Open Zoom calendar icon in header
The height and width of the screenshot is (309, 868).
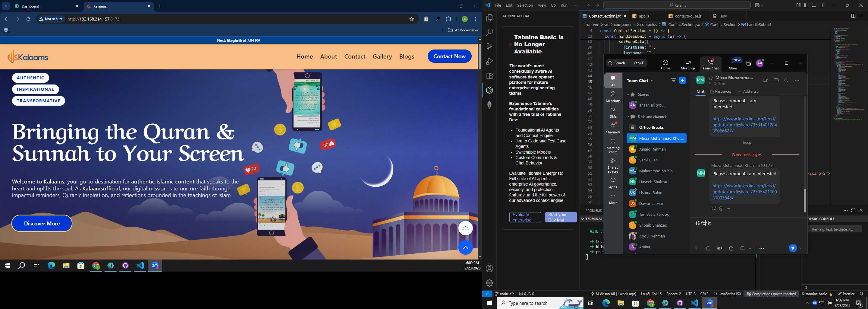(748, 63)
